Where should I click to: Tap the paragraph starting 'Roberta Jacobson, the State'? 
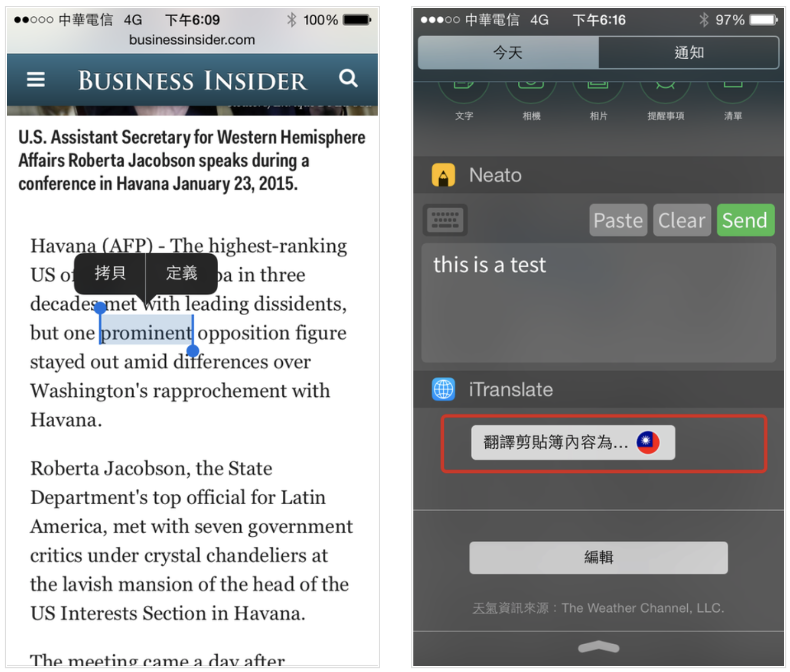(191, 540)
